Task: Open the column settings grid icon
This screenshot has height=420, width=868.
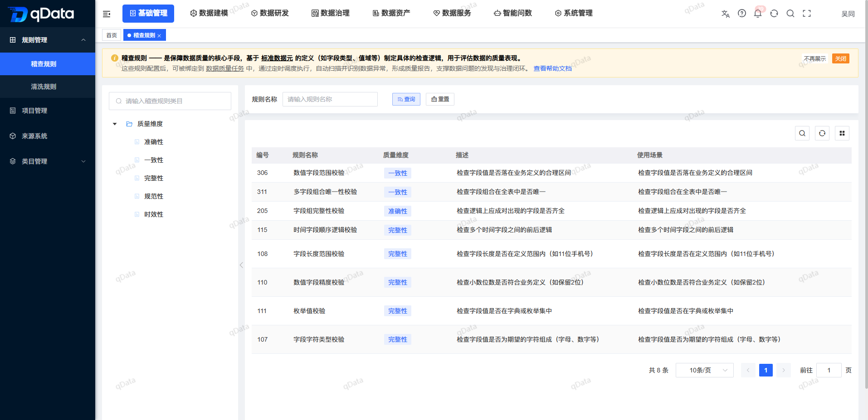Action: (x=842, y=133)
